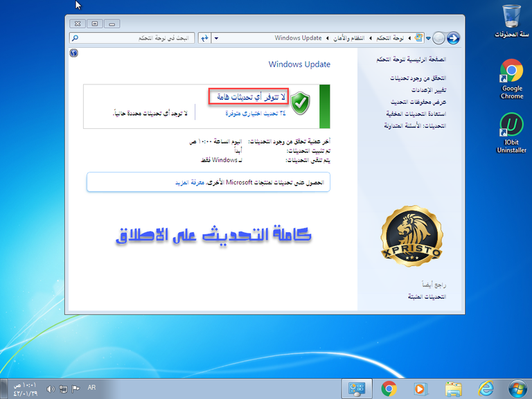Click the refresh button beside the address bar

(204, 38)
